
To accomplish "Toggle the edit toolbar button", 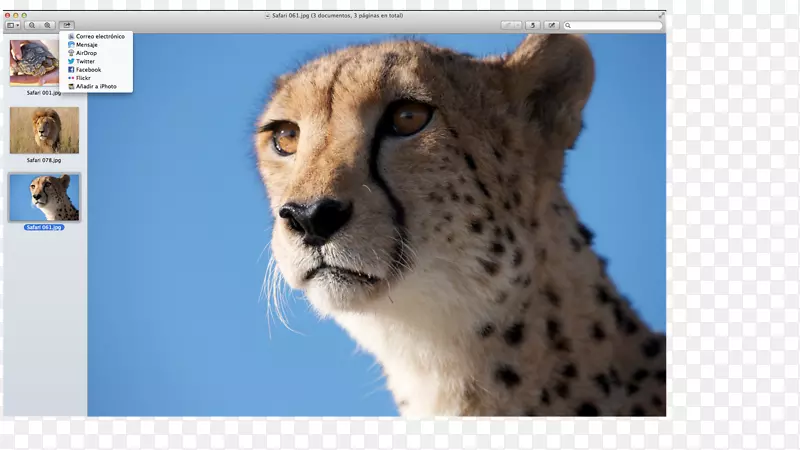I will click(x=551, y=25).
